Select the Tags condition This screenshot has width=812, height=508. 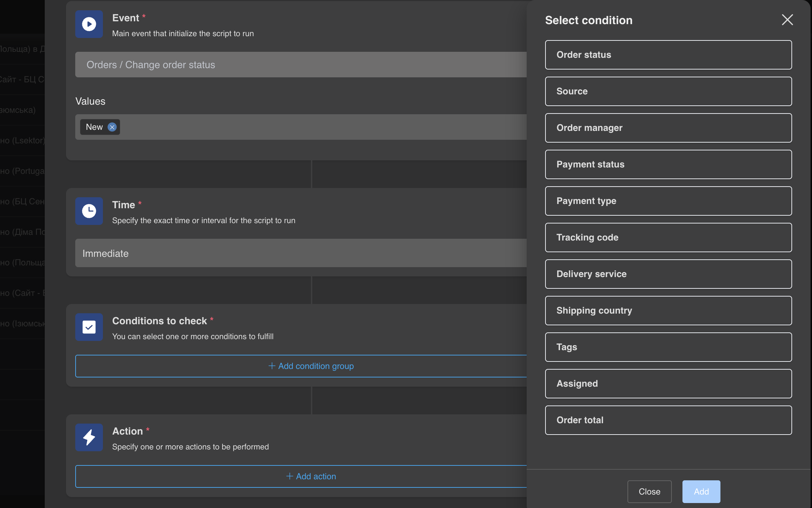coord(668,347)
